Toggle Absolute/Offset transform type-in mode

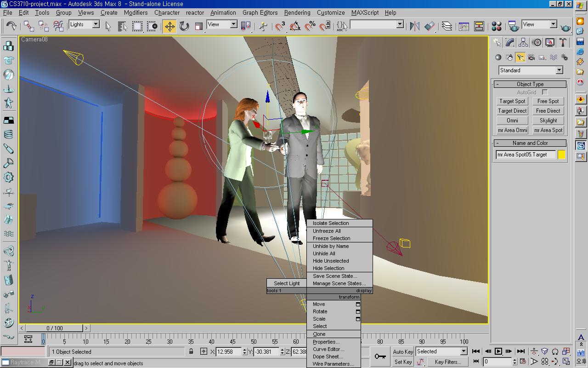[204, 351]
